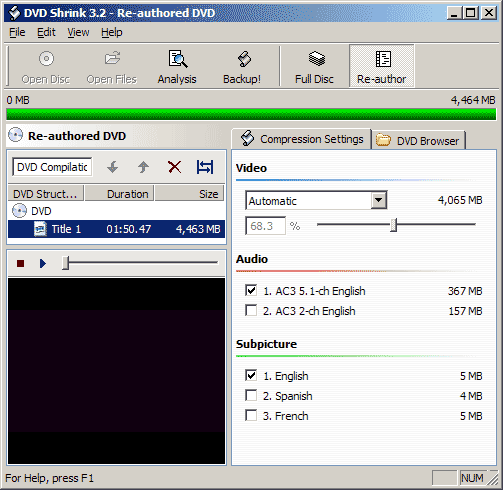Click the move up arrow icon
The image size is (503, 490).
tap(143, 167)
